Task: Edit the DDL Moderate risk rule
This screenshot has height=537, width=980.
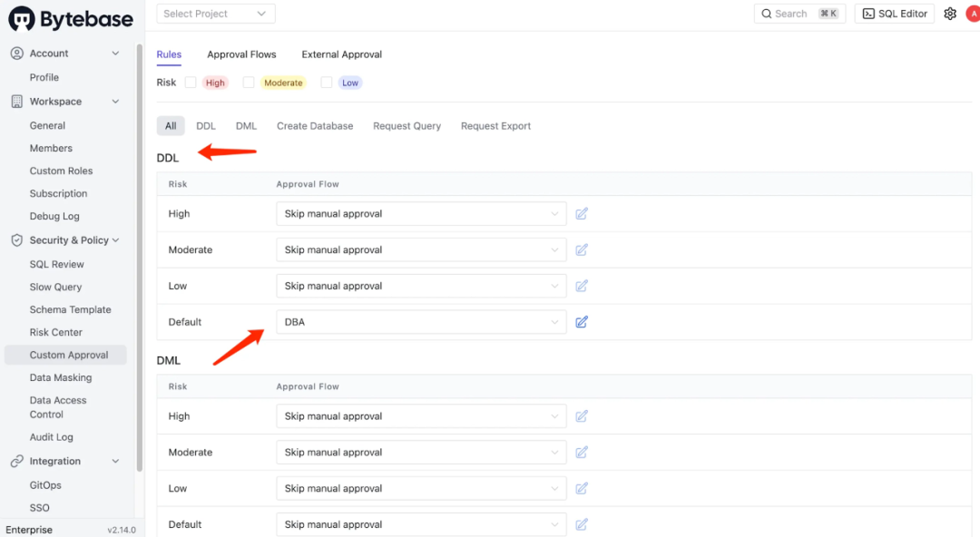Action: tap(582, 249)
